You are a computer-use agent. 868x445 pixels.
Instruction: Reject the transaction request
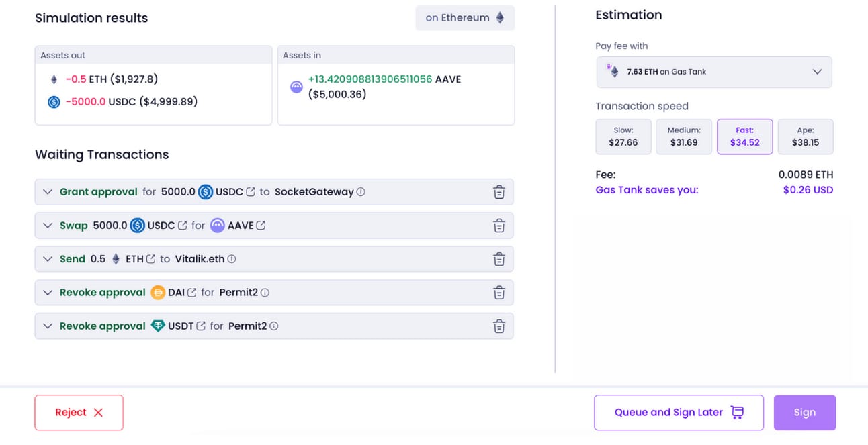click(x=79, y=413)
